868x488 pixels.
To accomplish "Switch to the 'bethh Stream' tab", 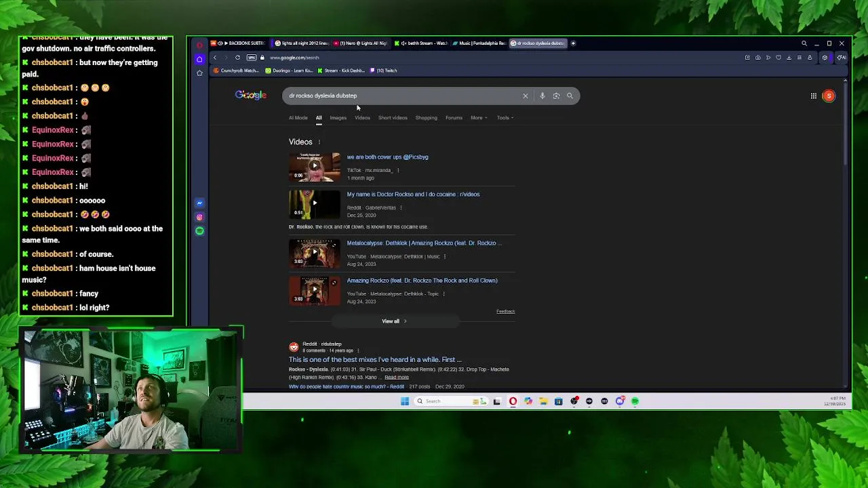I will [x=422, y=43].
